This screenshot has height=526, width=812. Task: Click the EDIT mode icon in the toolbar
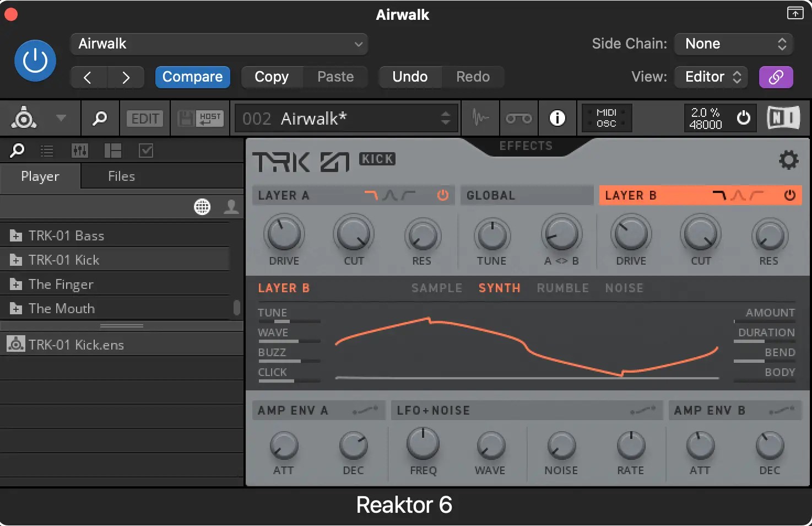pyautogui.click(x=144, y=118)
